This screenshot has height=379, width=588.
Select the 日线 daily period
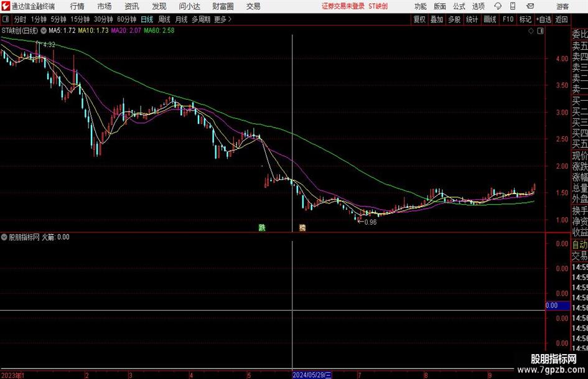[x=147, y=19]
